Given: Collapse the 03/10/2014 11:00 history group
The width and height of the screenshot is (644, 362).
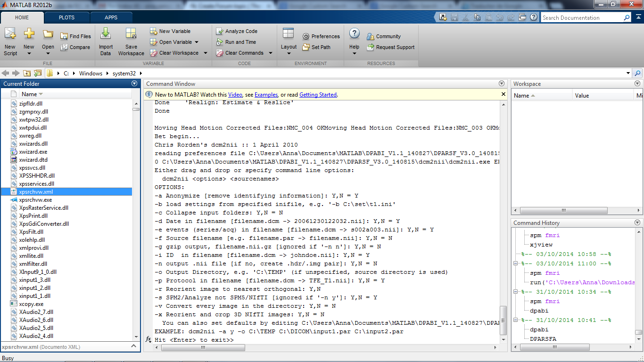Looking at the screenshot, I should point(516,263).
